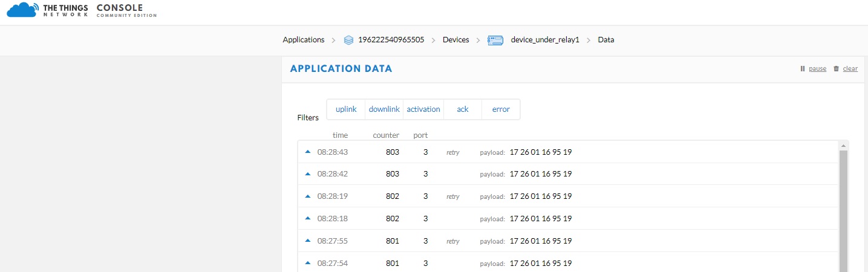
Task: Click counter 802 in the 08:28:19 row
Action: [x=393, y=196]
